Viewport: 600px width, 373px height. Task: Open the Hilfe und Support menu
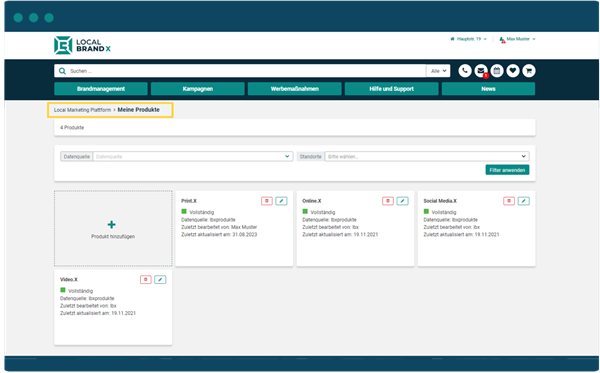click(391, 89)
